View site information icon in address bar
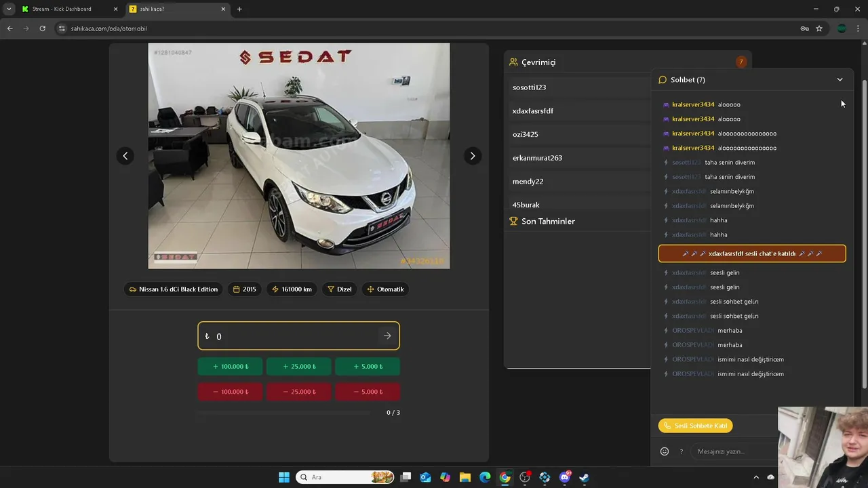 tap(62, 28)
